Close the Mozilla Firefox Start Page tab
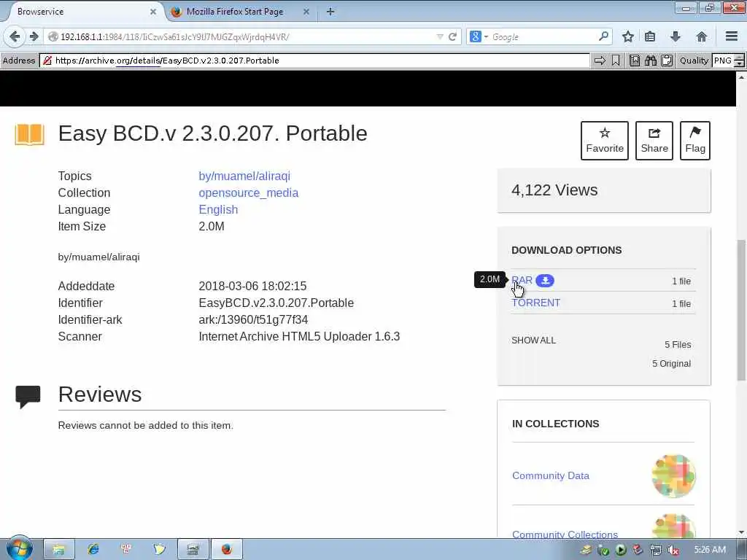 pos(306,12)
